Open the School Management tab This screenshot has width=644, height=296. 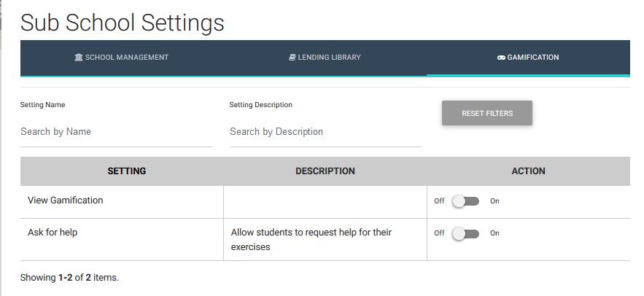point(122,58)
